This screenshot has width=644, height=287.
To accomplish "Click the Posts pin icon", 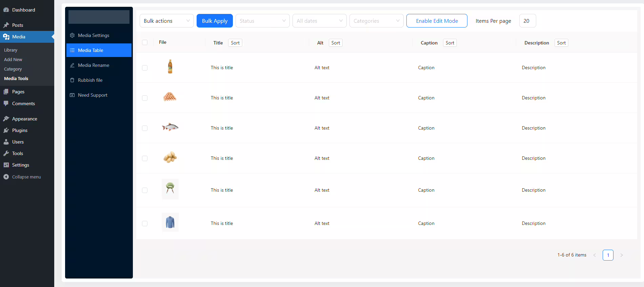I will (x=6, y=25).
